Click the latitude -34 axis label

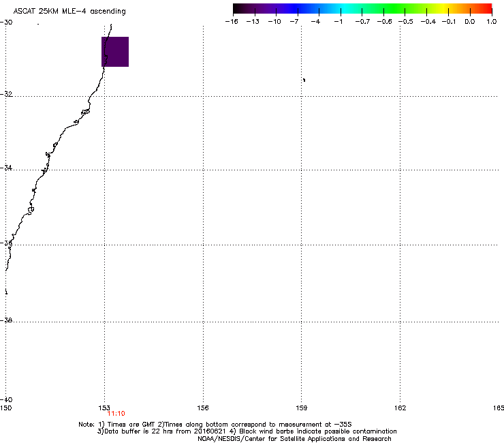point(6,168)
